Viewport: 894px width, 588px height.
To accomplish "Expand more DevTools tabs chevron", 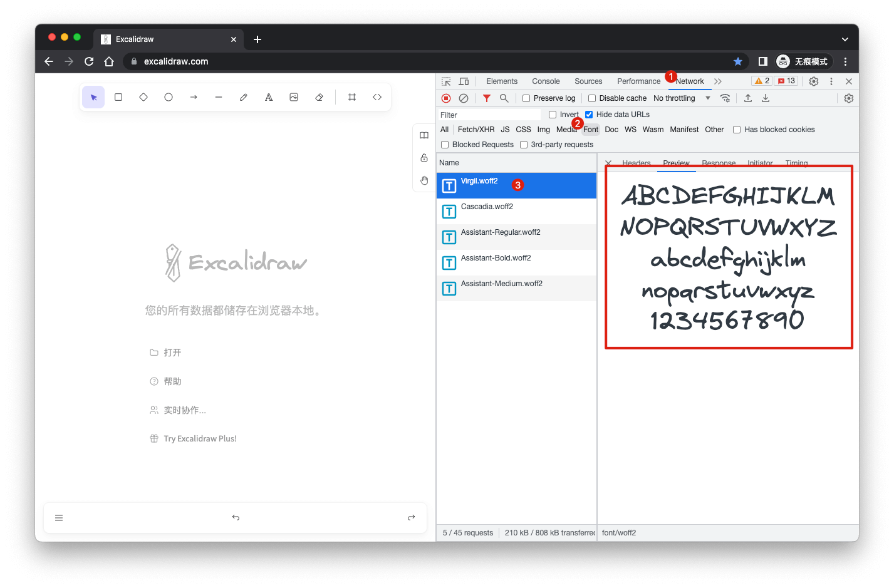I will 718,81.
